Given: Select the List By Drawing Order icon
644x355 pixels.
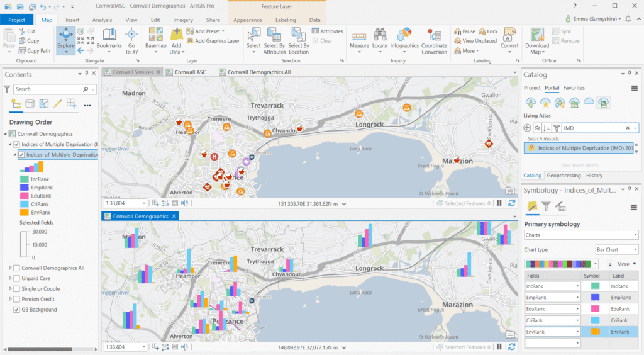Looking at the screenshot, I should (x=16, y=104).
